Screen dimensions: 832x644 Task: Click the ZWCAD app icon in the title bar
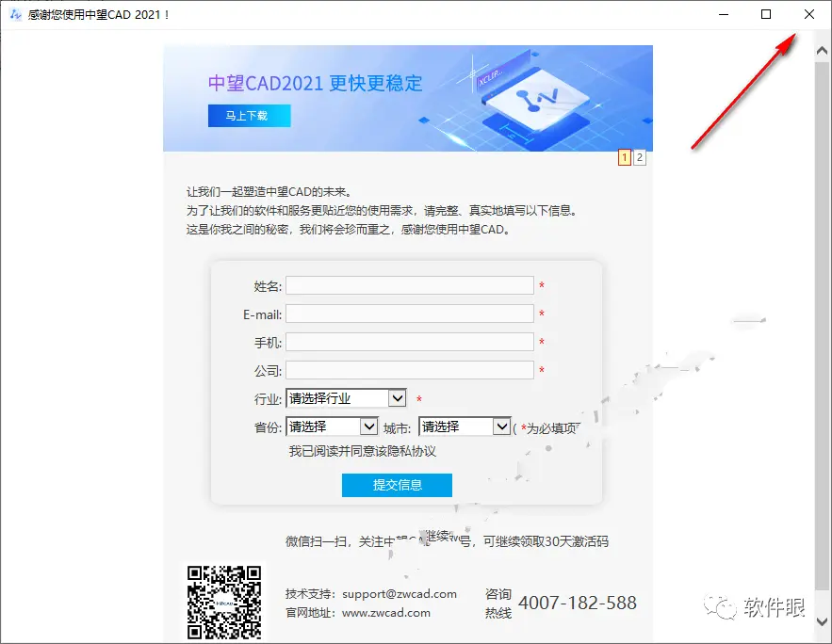[15, 14]
